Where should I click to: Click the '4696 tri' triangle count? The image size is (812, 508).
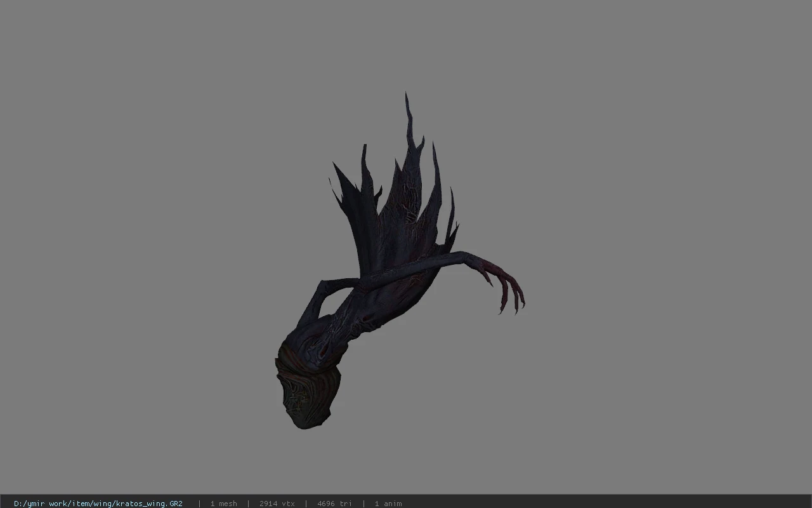point(334,504)
